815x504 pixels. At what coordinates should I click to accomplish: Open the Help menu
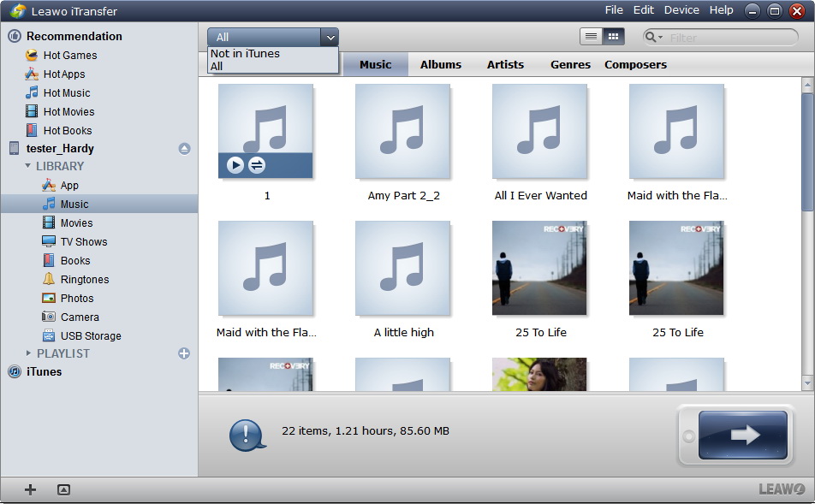pyautogui.click(x=722, y=10)
